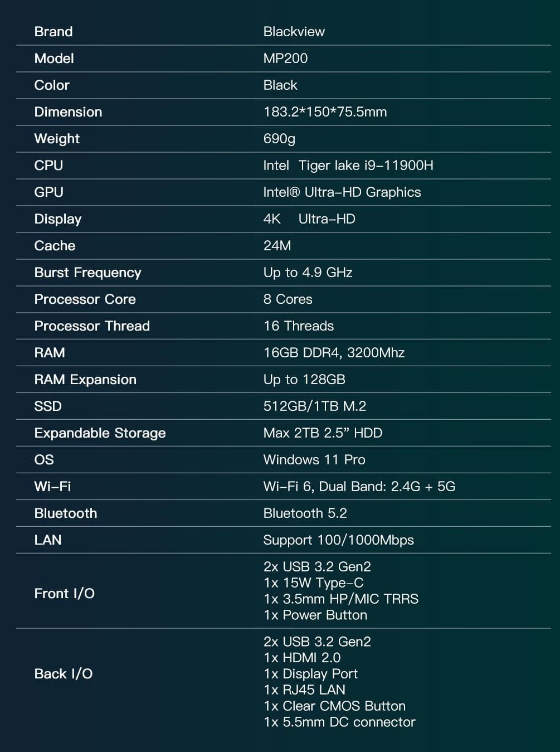
Task: Select the 16GB DDR4, 3200Mhz text
Action: pos(334,353)
